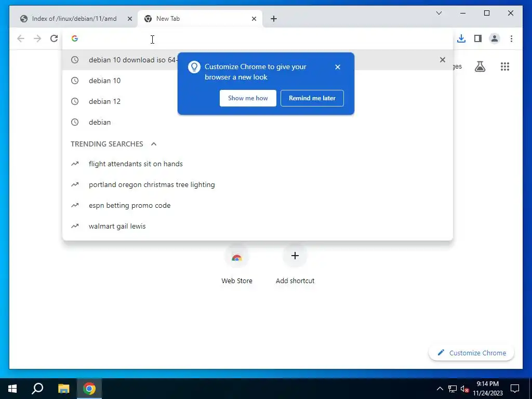The height and width of the screenshot is (399, 532).
Task: Click the network tray icon
Action: point(453,389)
